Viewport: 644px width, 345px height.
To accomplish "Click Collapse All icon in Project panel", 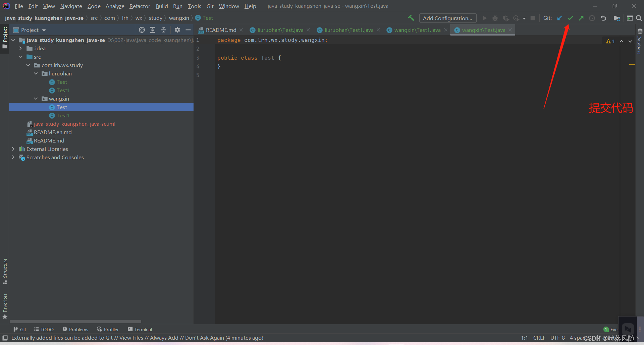I will click(x=164, y=30).
